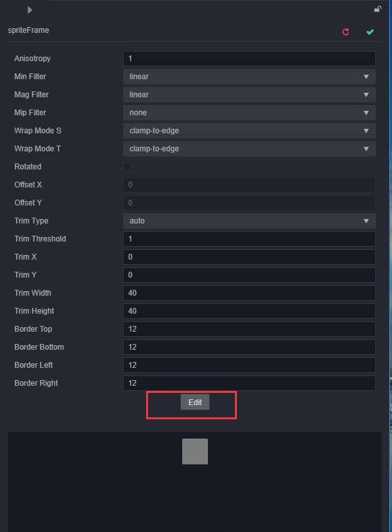Open the Min Filter dropdown

coord(248,77)
